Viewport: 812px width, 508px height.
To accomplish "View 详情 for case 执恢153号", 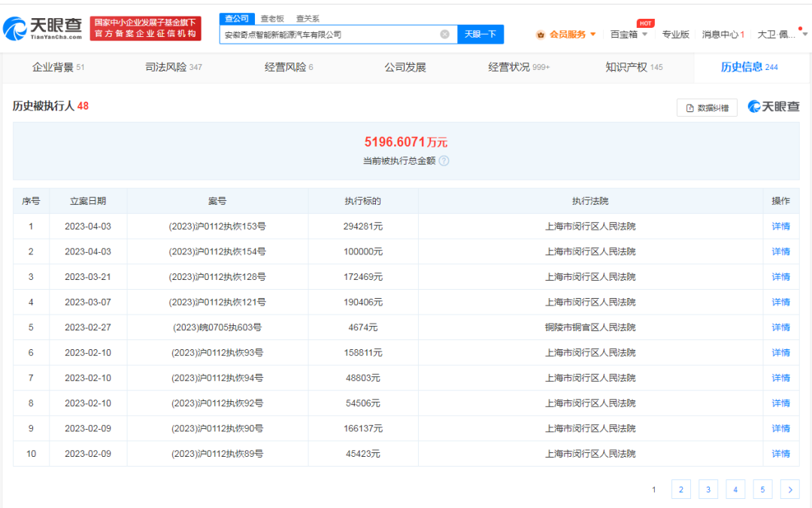I will coord(780,227).
